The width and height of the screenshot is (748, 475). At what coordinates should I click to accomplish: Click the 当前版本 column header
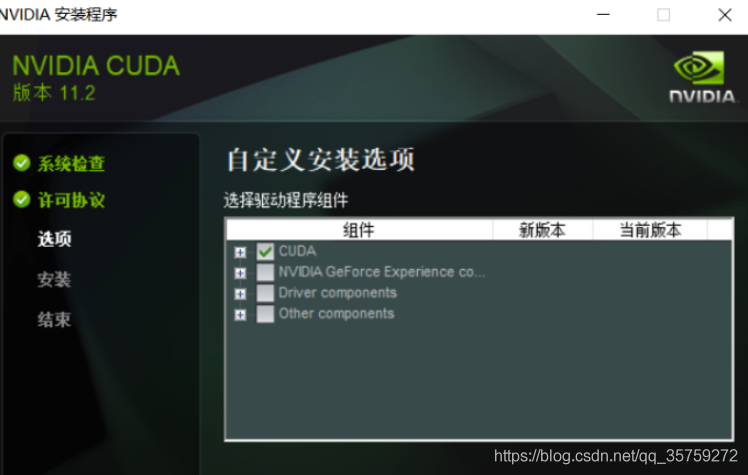click(650, 230)
